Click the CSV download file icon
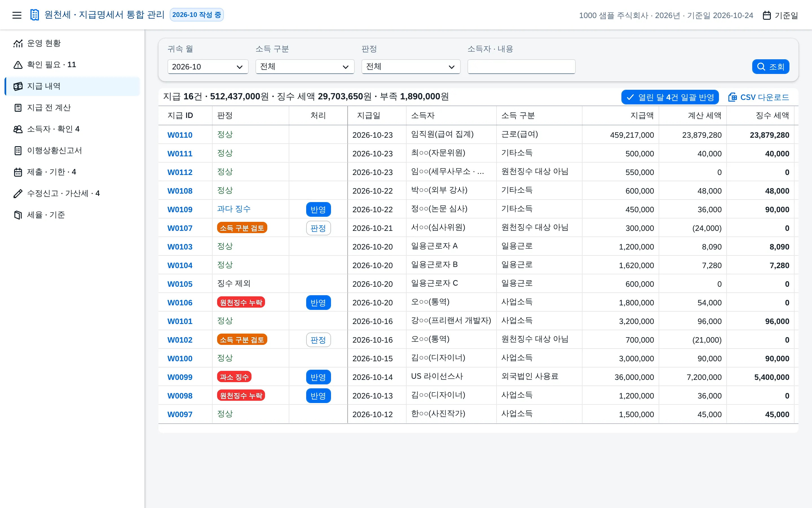 (x=732, y=97)
